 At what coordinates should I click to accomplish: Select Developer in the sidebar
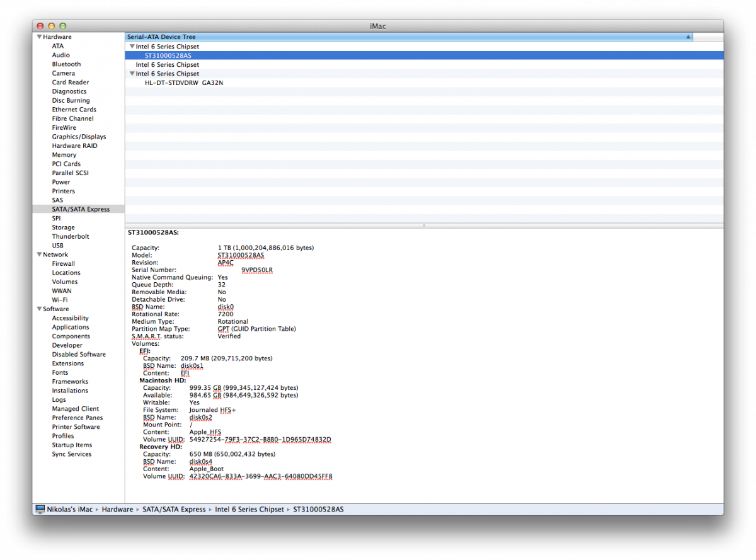tap(67, 346)
